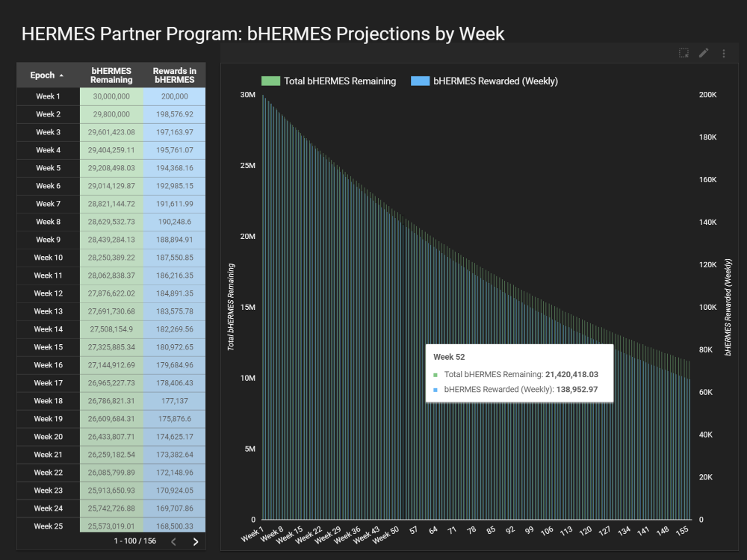
Task: Click the 30,000,000 bHERMES Remaining cell
Action: pos(111,96)
